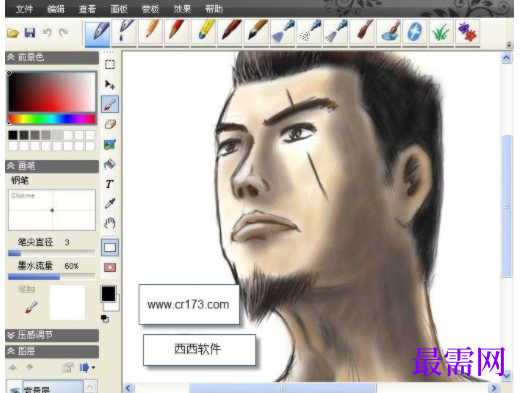Expand the brush toolbar overflow arrow
Viewport: 524px width, 393px height.
coord(509,44)
